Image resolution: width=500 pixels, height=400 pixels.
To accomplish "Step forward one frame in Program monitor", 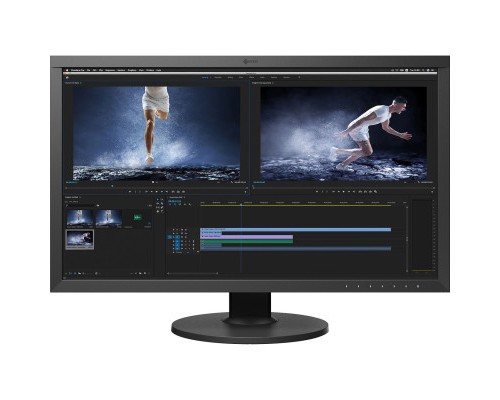I will [349, 192].
